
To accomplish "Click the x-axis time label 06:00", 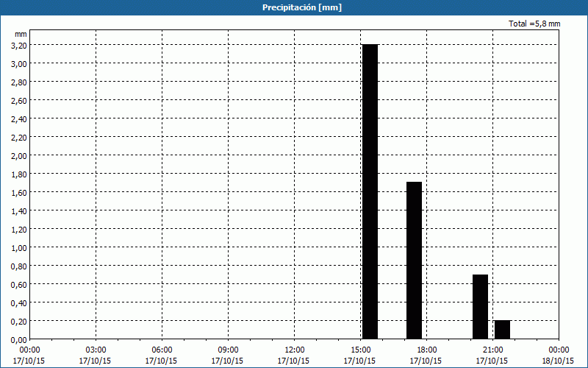I will click(x=162, y=350).
